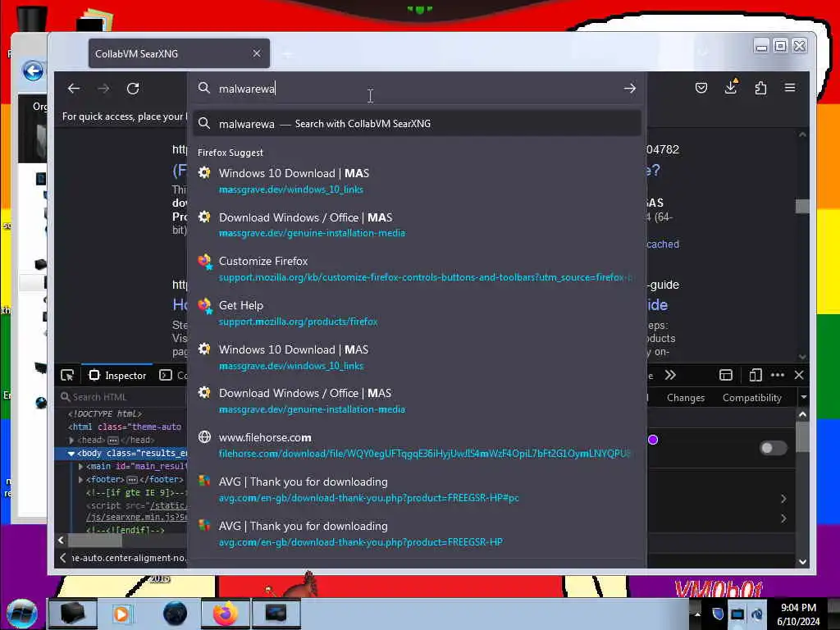Viewport: 840px width, 630px height.
Task: Open the Downloads panel icon
Action: click(x=731, y=87)
